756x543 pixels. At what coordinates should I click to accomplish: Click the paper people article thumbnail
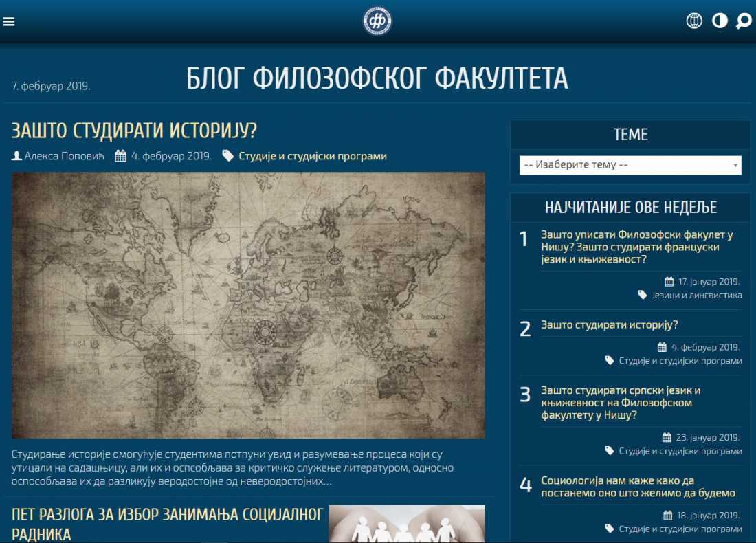(x=406, y=524)
